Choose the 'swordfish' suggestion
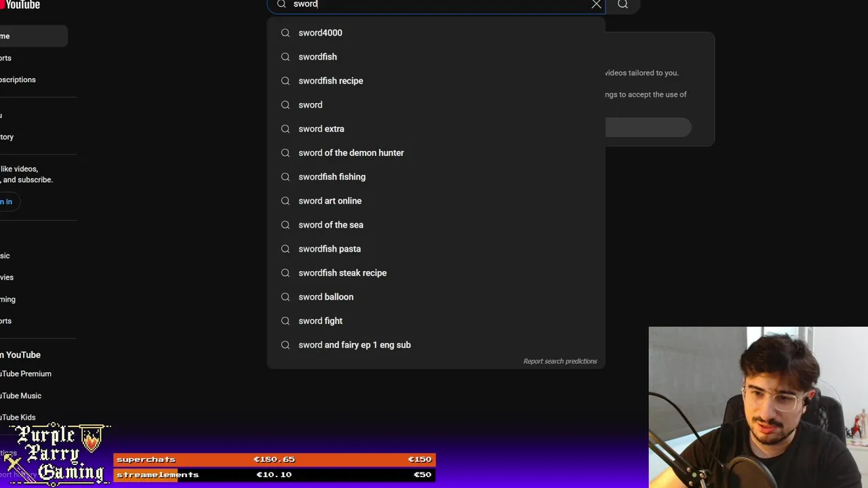The image size is (868, 488). pos(436,57)
